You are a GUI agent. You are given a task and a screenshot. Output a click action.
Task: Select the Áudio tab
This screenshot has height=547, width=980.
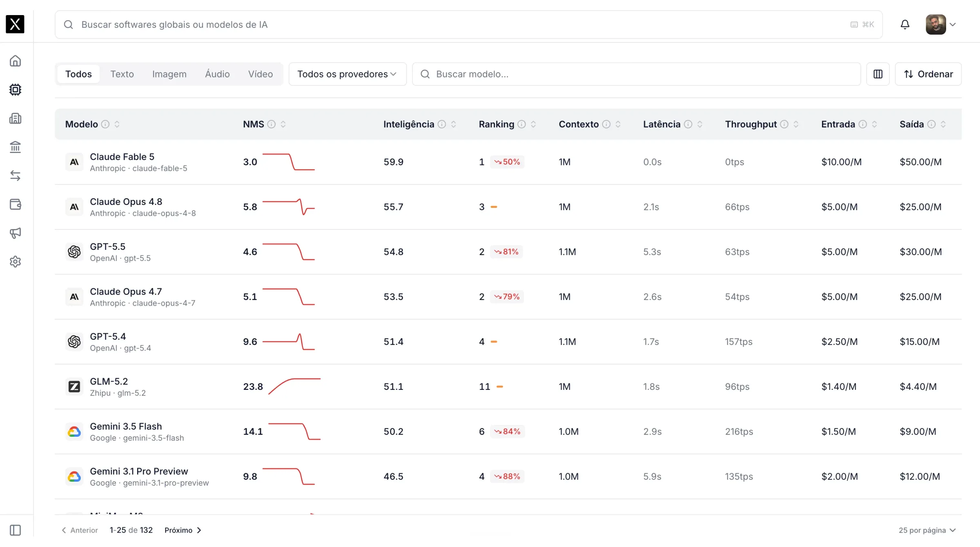click(x=217, y=74)
